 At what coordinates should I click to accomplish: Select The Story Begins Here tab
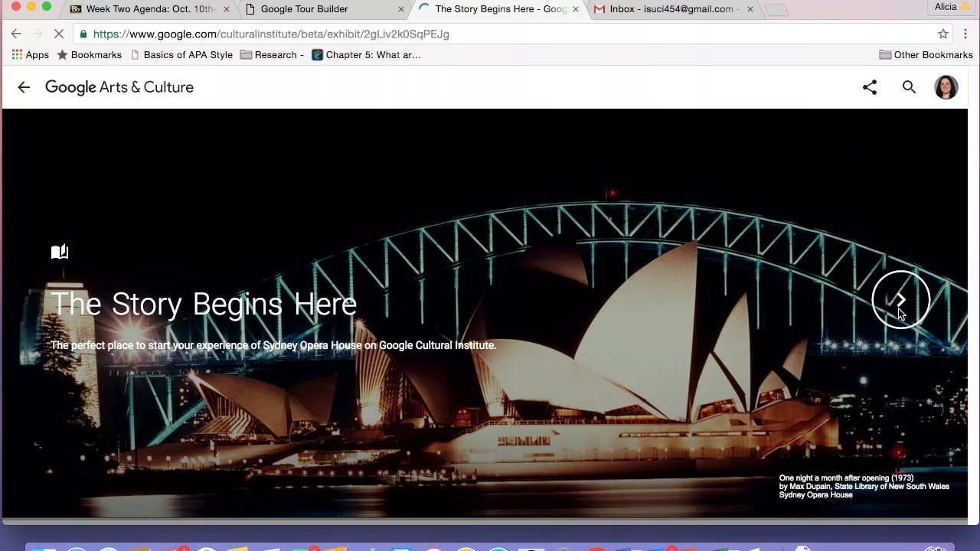pyautogui.click(x=501, y=9)
